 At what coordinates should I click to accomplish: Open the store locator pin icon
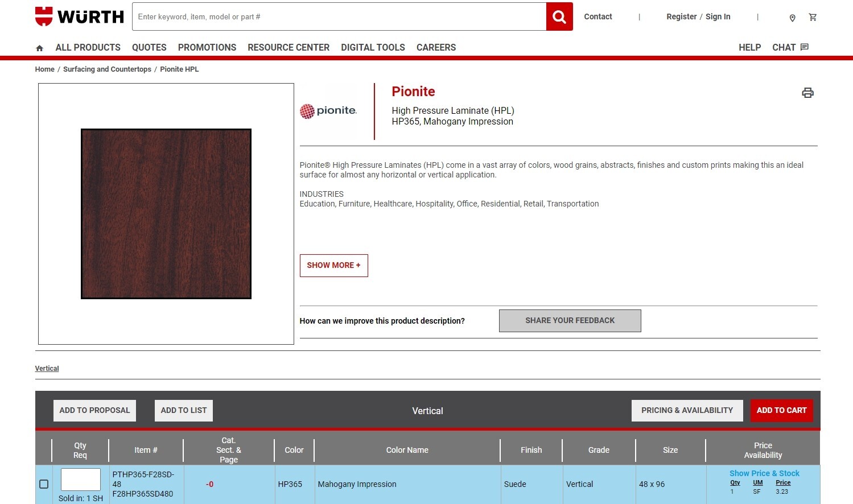792,18
